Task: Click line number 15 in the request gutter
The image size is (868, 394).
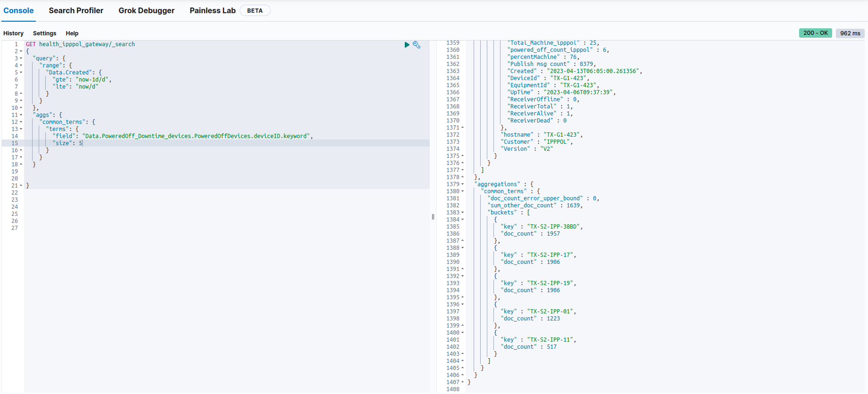Action: click(x=15, y=143)
